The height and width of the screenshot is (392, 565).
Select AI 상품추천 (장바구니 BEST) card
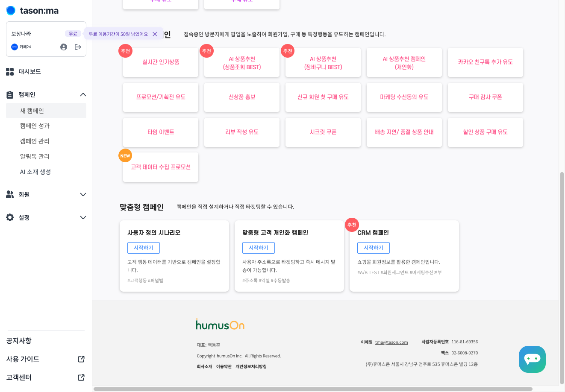pos(323,62)
